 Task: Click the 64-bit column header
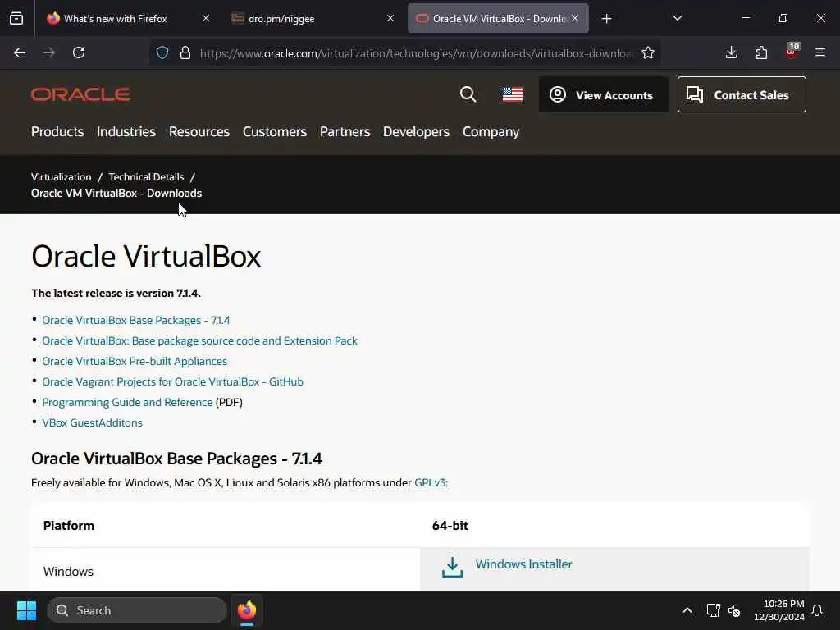(450, 526)
